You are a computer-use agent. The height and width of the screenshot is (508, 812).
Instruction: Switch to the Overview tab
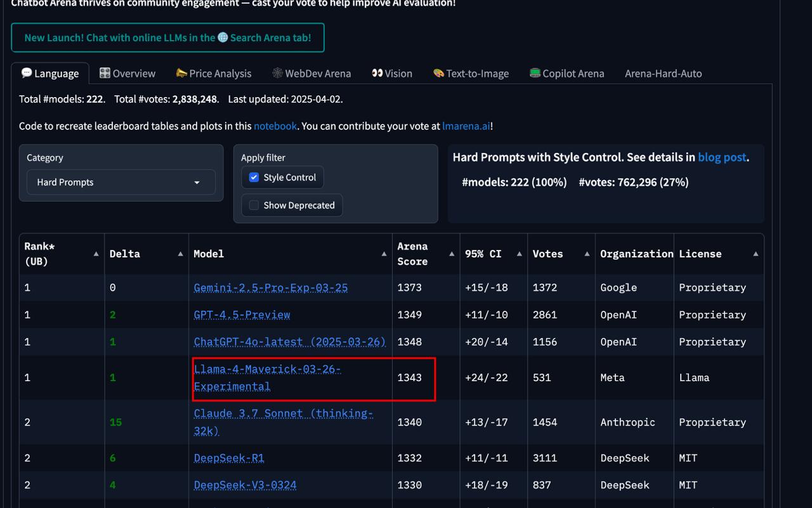point(128,74)
